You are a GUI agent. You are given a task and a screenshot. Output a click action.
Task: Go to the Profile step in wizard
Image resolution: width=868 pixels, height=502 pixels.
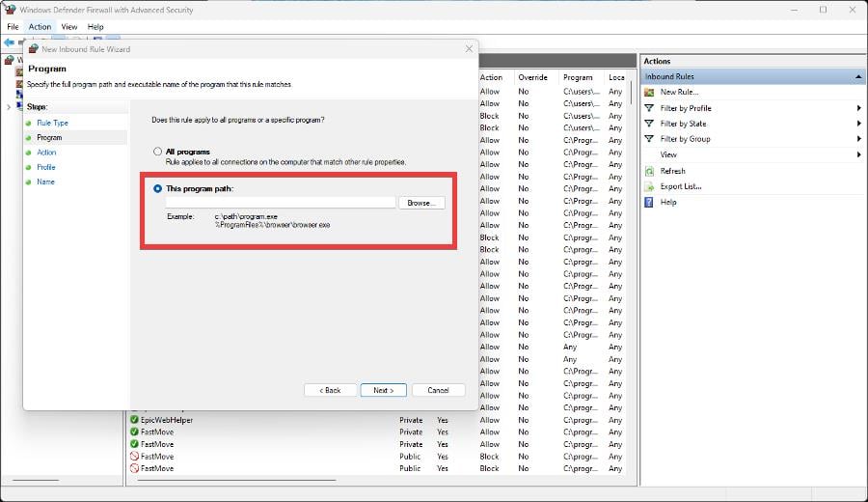[x=46, y=167]
